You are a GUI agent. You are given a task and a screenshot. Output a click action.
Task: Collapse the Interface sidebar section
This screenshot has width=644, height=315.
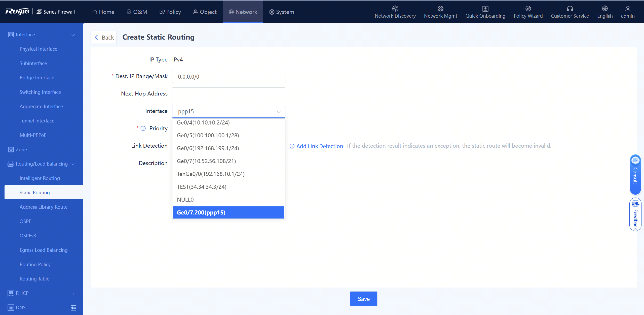73,35
